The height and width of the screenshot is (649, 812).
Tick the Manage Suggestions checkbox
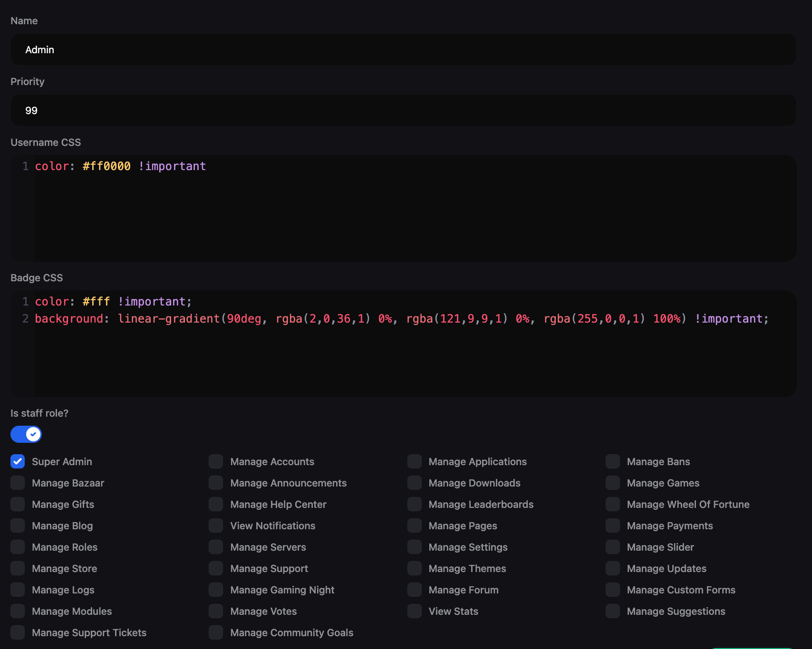tap(613, 611)
